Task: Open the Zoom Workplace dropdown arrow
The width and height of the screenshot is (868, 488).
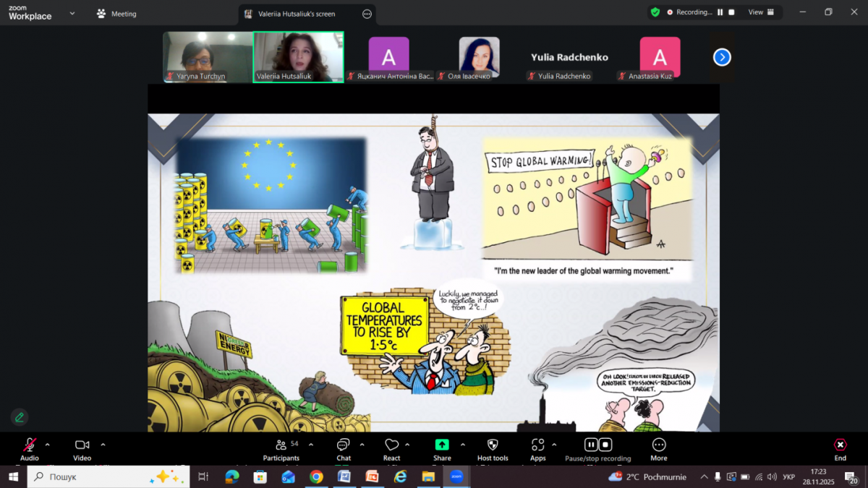Action: click(x=71, y=14)
